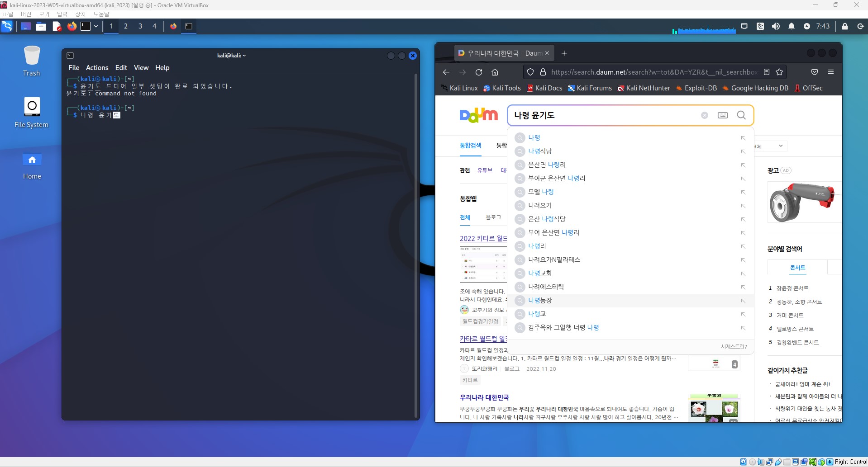Viewport: 868px width, 467px height.
Task: Click the 서제스트끔? suggest-off link
Action: tap(734, 347)
